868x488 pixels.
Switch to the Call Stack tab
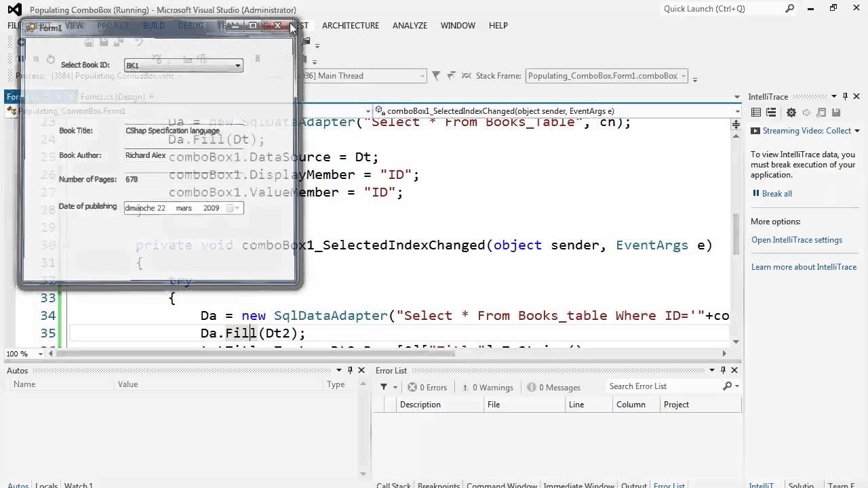(x=393, y=485)
